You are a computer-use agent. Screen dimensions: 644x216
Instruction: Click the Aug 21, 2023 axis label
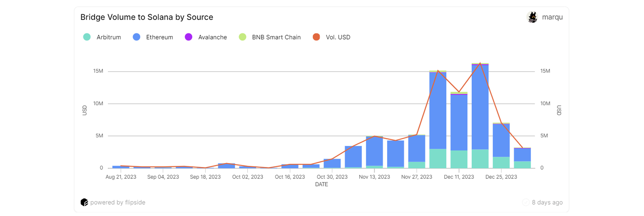tap(121, 177)
